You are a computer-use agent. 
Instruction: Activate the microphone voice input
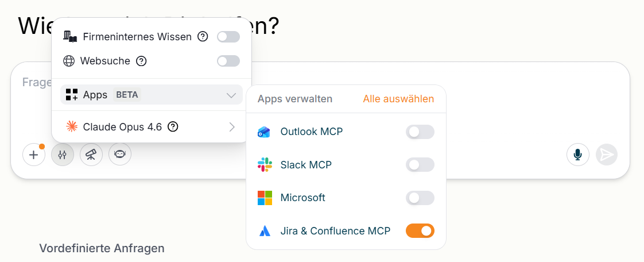[x=578, y=155]
